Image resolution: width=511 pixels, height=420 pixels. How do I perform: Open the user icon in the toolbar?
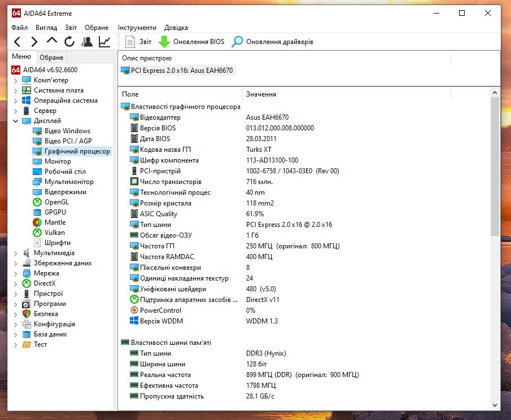[87, 42]
